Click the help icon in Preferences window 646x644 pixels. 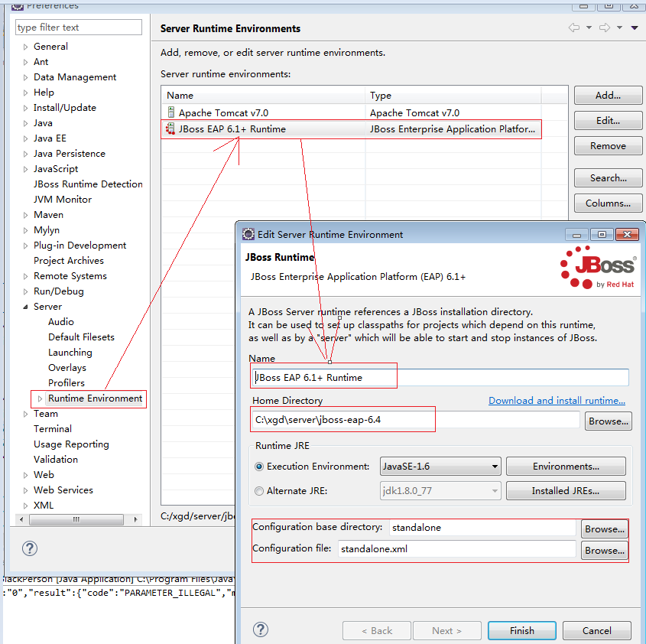30,548
